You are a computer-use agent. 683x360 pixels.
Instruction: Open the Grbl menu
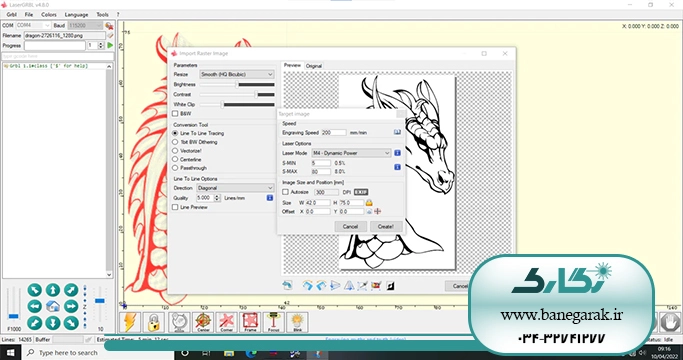pyautogui.click(x=12, y=14)
